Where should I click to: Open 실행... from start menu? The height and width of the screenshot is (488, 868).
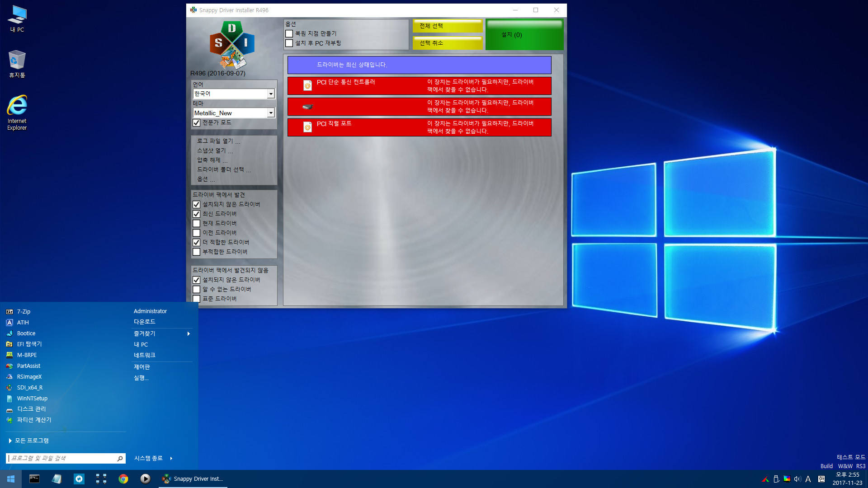coord(141,378)
